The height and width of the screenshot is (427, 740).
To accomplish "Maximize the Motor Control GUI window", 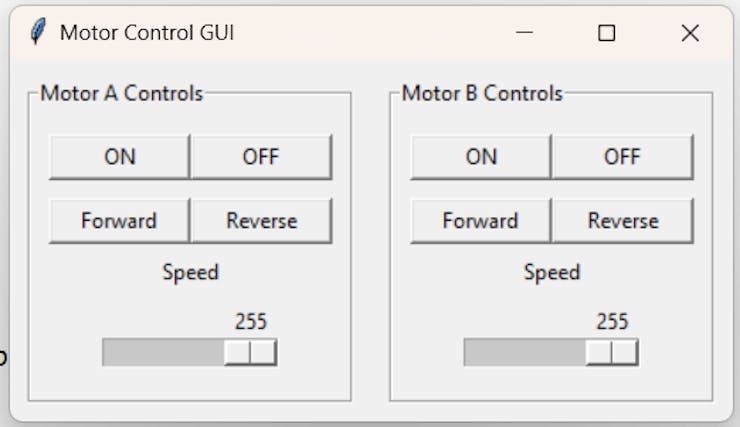I will coord(606,33).
